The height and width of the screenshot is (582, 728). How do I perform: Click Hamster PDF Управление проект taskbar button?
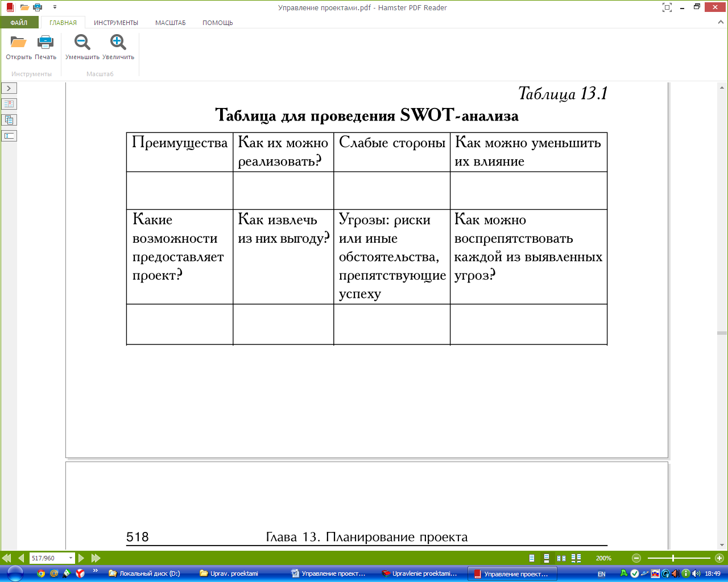coord(512,573)
